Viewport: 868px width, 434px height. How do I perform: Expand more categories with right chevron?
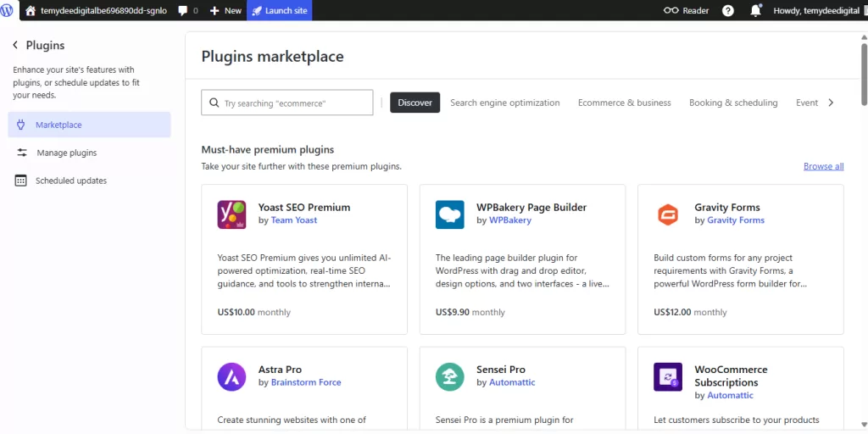(x=831, y=103)
